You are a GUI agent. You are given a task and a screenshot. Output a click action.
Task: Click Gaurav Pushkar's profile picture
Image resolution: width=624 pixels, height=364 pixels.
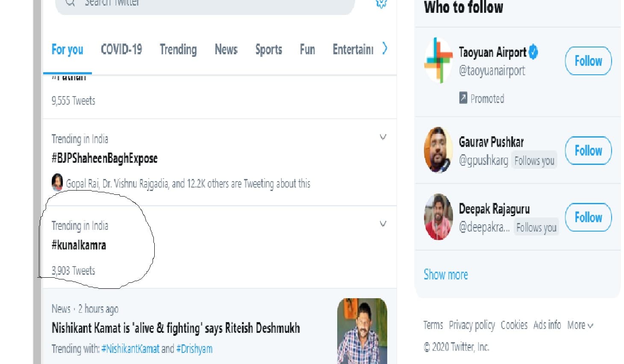438,150
